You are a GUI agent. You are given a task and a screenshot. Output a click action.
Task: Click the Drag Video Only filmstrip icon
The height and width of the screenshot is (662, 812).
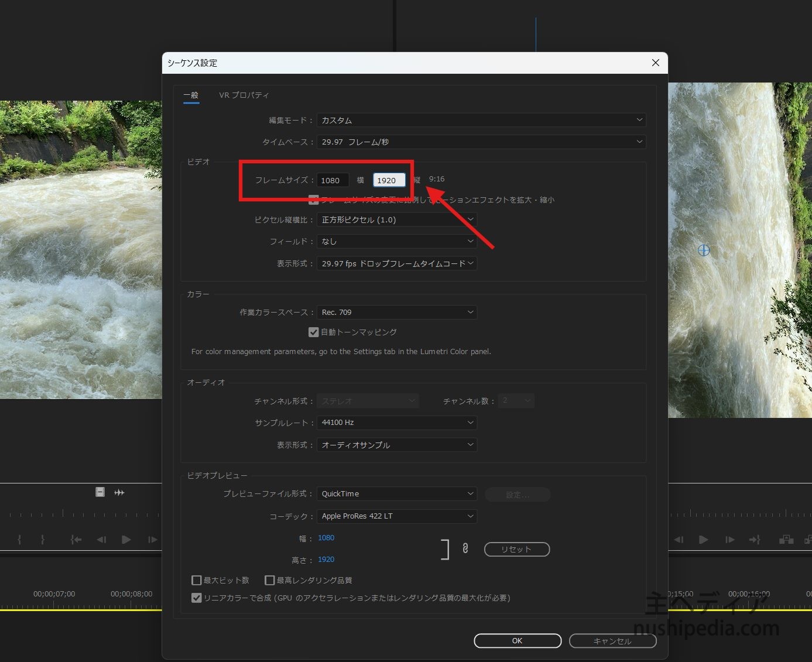pos(100,492)
